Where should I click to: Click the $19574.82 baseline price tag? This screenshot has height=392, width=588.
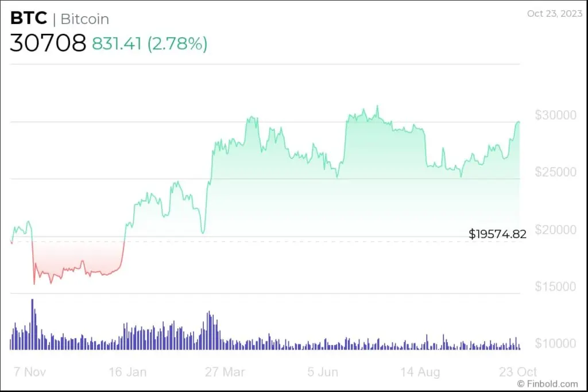(x=497, y=234)
